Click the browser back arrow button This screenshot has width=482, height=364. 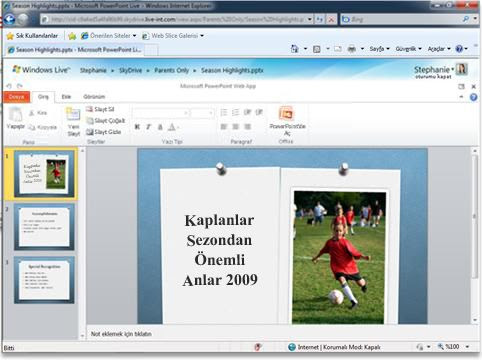click(x=9, y=19)
